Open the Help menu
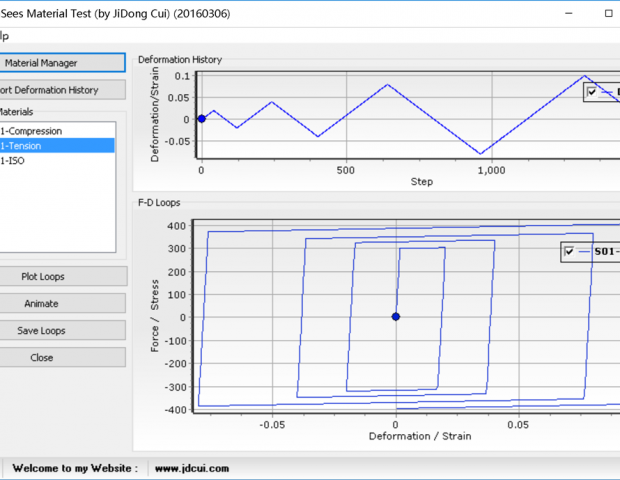 point(4,36)
